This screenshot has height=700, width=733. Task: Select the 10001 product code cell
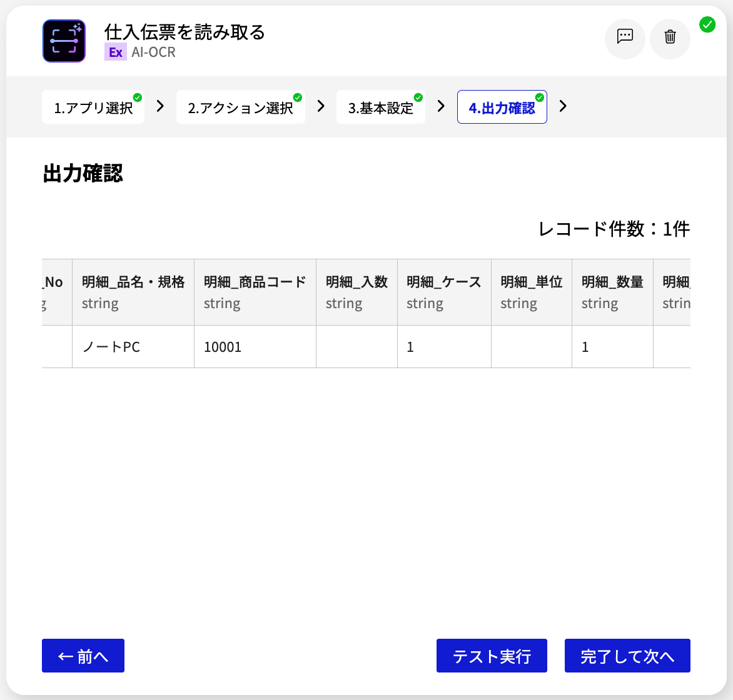tap(255, 347)
